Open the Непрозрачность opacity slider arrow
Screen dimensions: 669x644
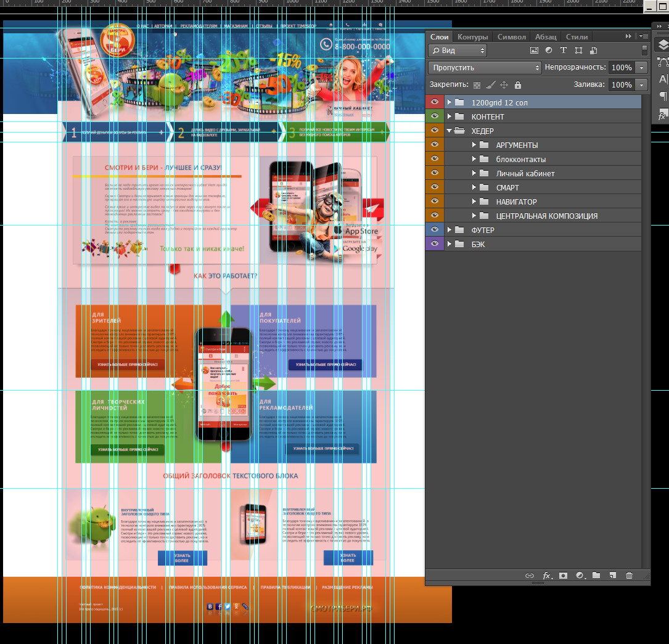point(642,67)
